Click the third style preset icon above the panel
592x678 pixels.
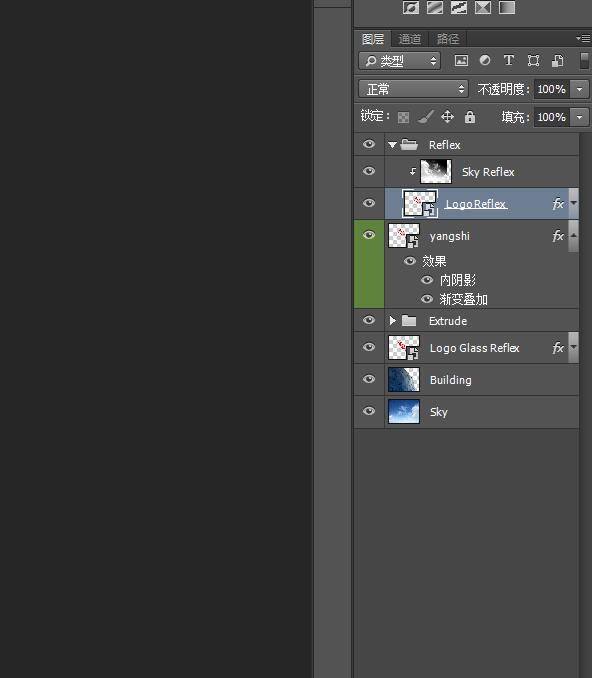(459, 7)
